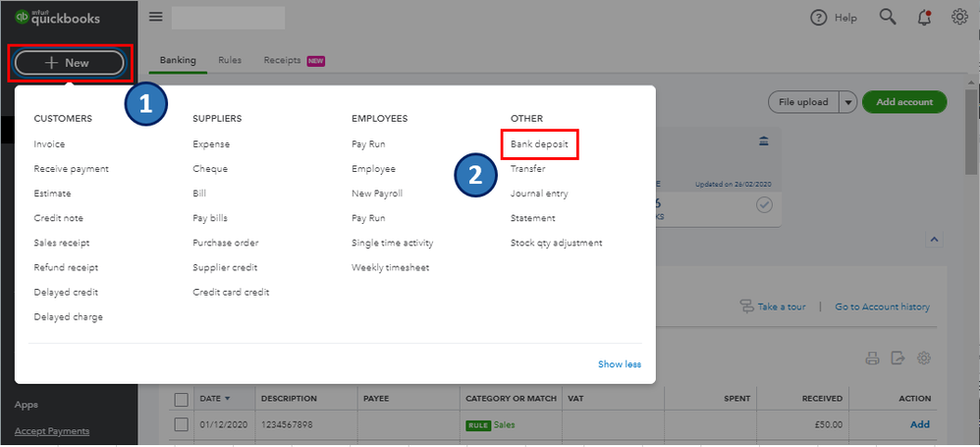980x447 pixels.
Task: Expand the File upload dropdown arrow
Action: 847,102
